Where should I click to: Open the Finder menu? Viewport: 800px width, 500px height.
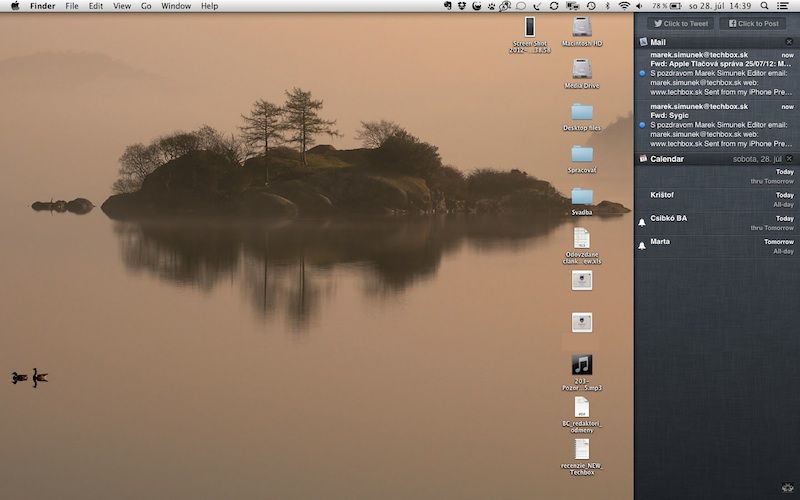(x=42, y=6)
